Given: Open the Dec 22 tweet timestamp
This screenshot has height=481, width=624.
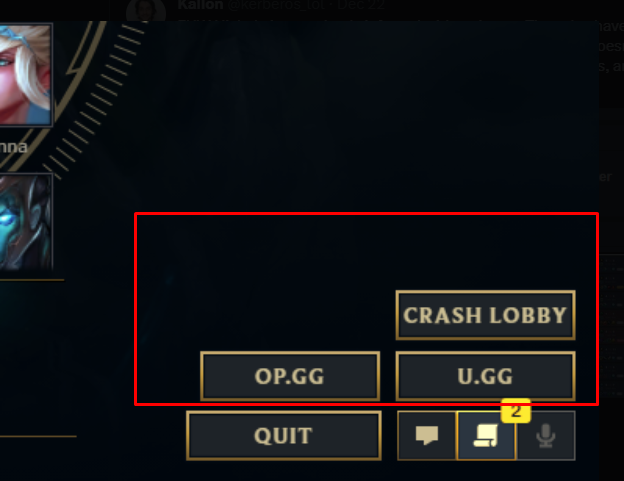Looking at the screenshot, I should click(361, 5).
